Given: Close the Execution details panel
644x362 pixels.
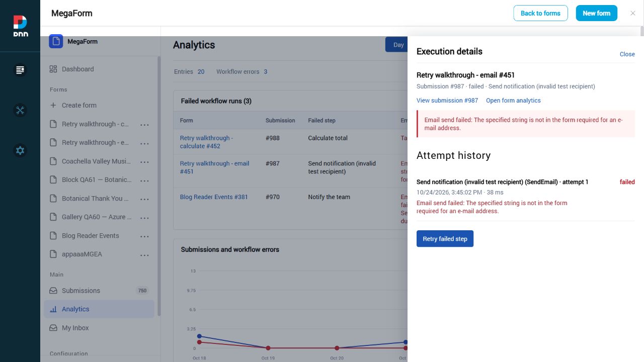Looking at the screenshot, I should [627, 54].
